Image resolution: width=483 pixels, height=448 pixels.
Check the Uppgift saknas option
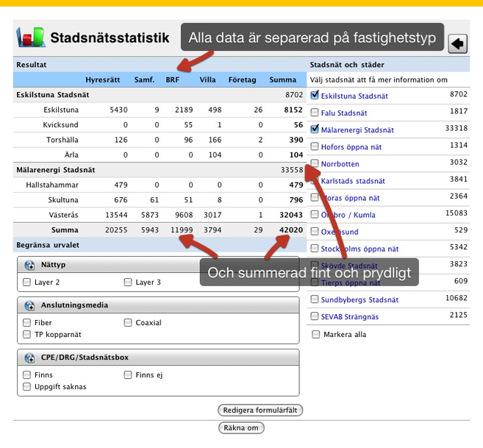coord(27,386)
